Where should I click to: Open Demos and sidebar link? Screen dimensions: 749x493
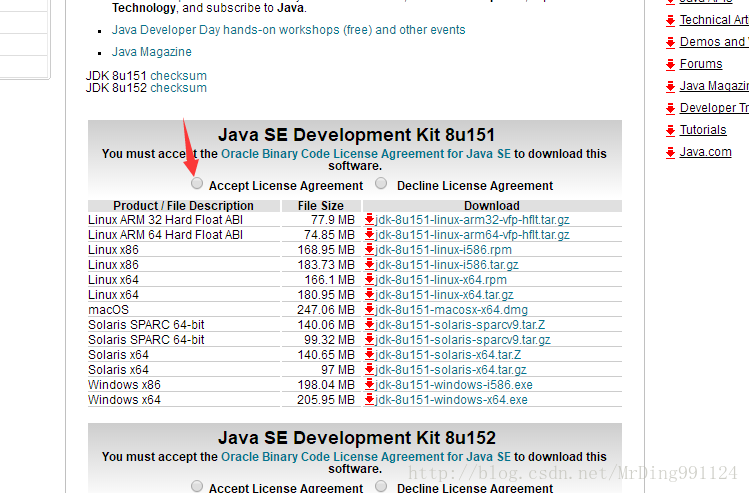714,42
